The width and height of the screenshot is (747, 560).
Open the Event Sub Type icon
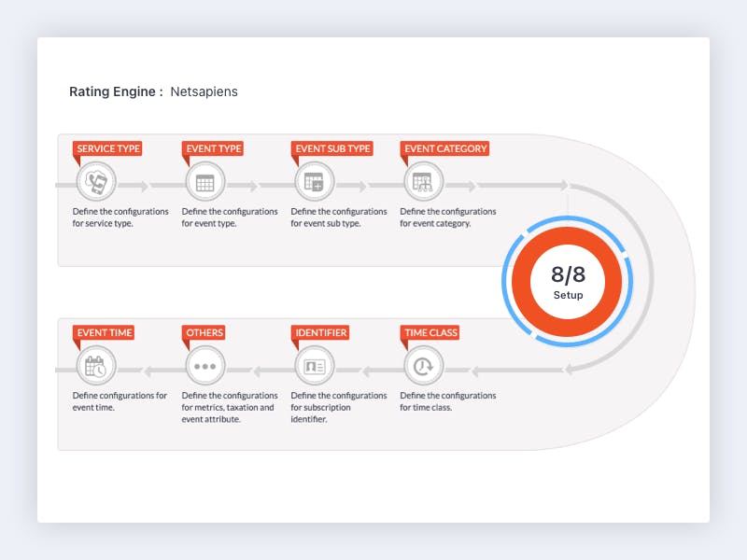pos(315,181)
